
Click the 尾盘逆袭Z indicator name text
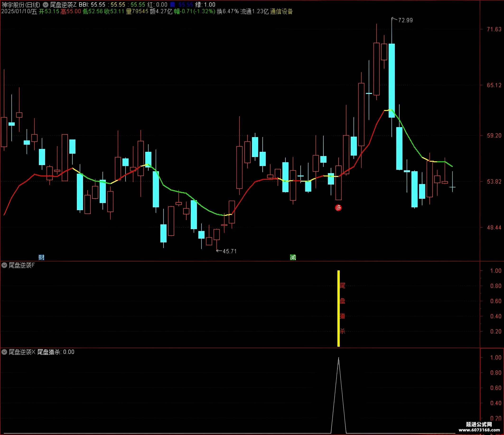point(63,5)
